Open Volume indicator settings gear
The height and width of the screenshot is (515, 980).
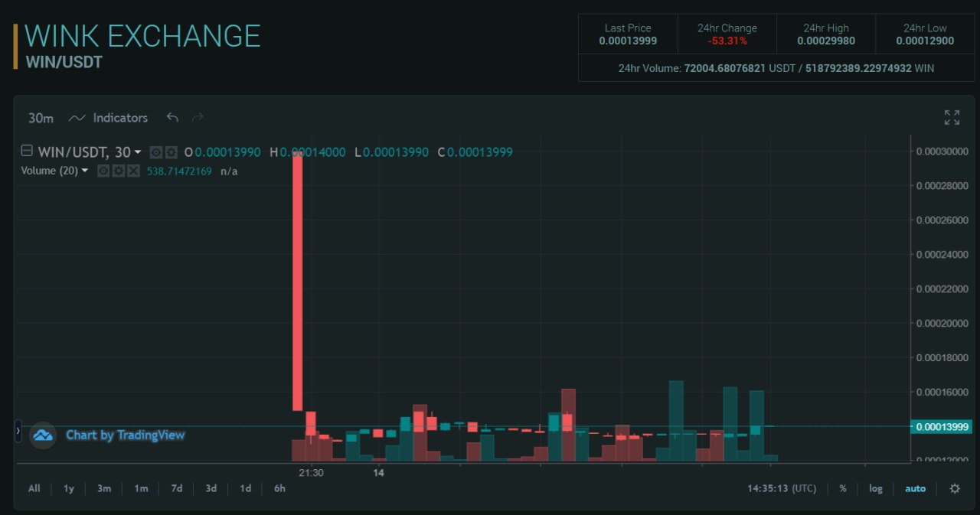tap(119, 171)
